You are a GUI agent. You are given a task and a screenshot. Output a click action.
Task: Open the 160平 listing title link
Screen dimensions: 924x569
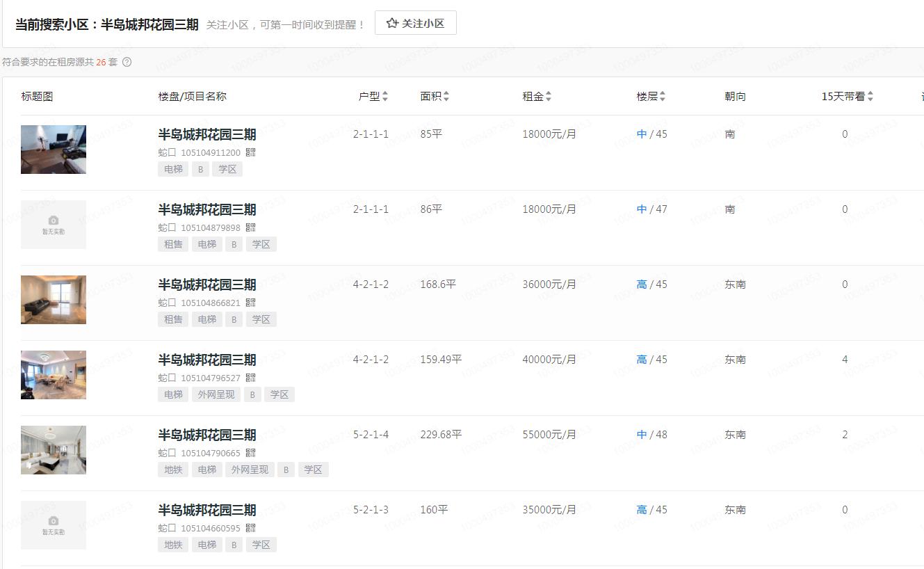pos(207,510)
